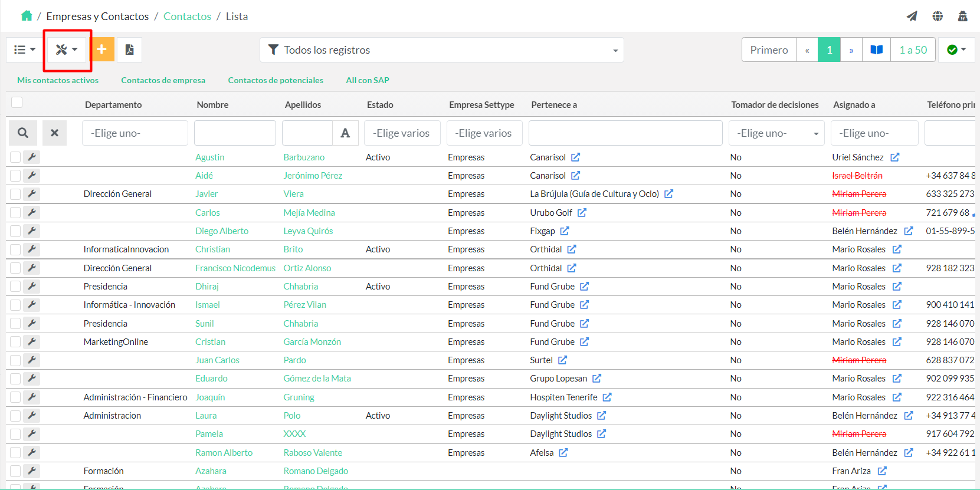Sort by the Departamento column header
Screen dimensions: 980x490
click(x=113, y=104)
